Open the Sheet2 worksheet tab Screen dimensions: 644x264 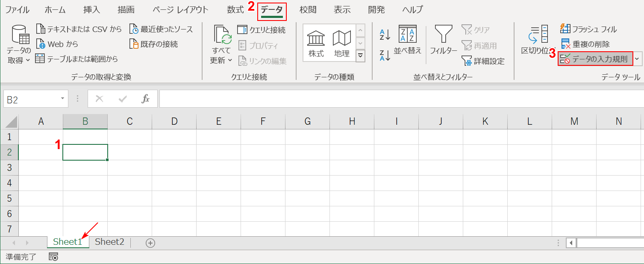tap(109, 242)
